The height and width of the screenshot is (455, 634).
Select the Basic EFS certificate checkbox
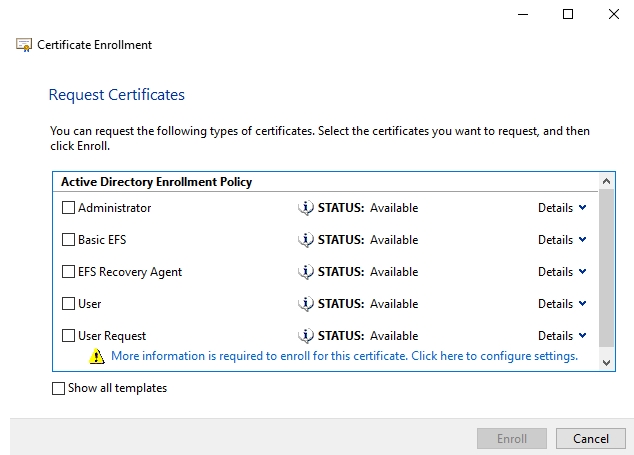(68, 240)
